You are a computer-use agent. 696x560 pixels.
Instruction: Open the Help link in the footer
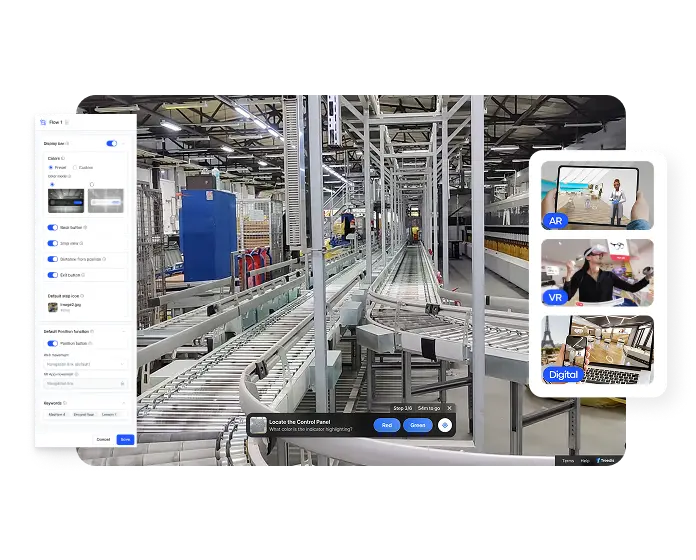click(585, 461)
